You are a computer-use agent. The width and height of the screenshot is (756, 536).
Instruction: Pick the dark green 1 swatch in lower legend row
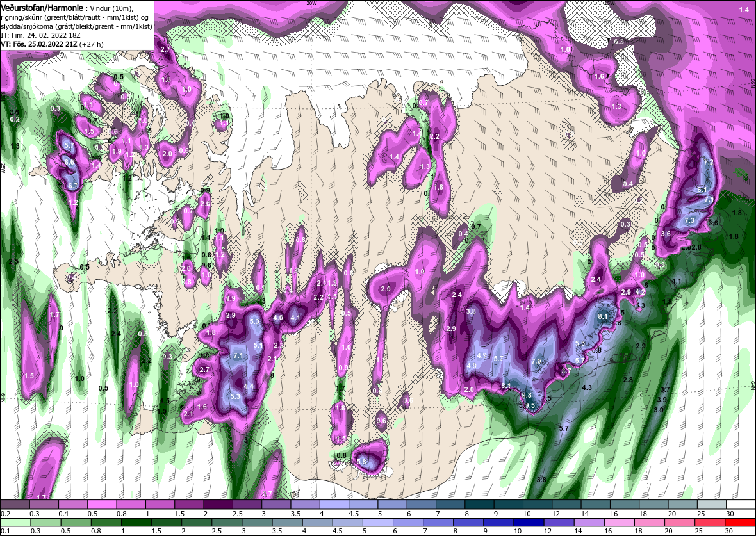136,523
